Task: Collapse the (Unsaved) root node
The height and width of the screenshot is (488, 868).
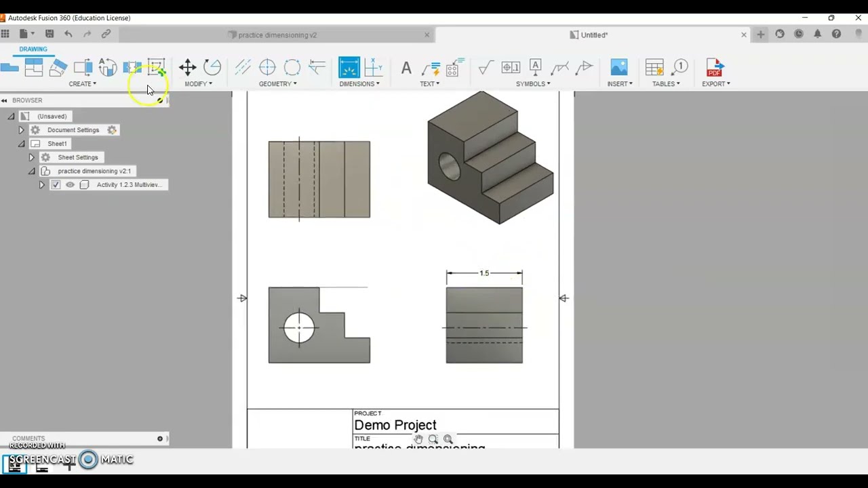Action: click(x=11, y=117)
